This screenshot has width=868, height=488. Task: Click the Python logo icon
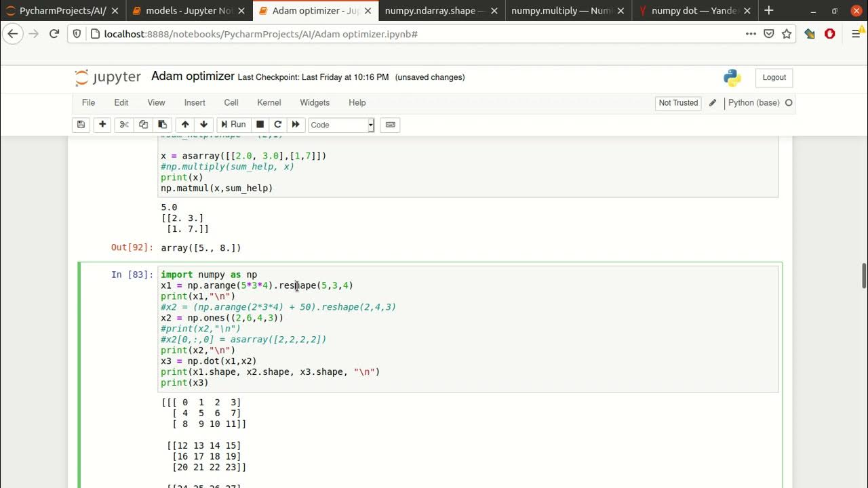[x=732, y=78]
